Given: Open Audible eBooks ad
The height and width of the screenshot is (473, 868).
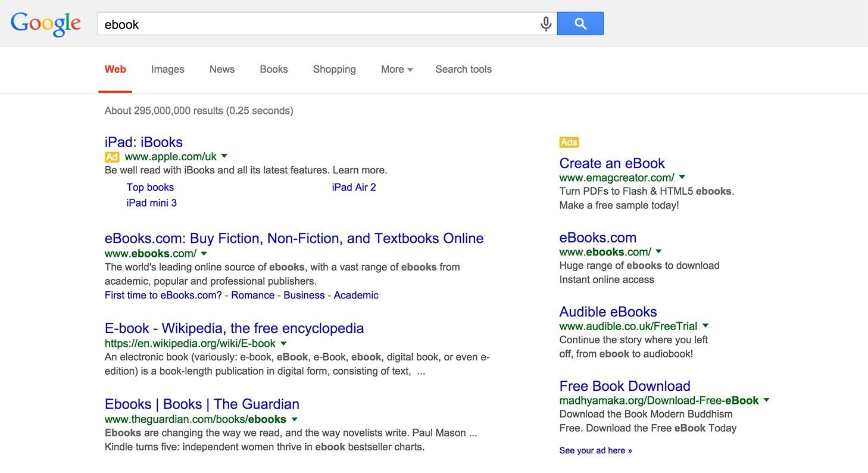Looking at the screenshot, I should pos(608,312).
